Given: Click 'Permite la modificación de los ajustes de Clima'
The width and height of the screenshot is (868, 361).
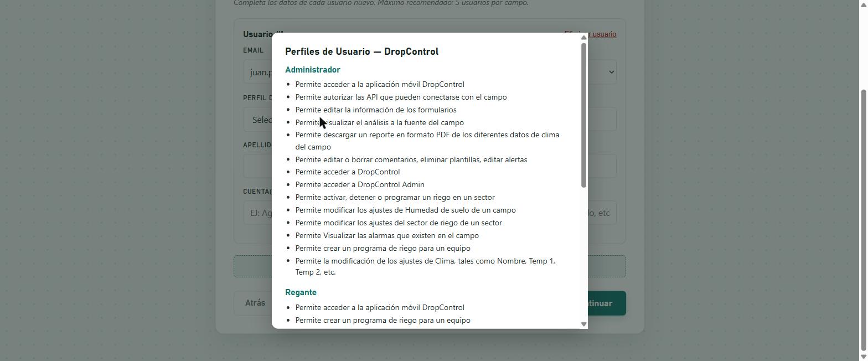Looking at the screenshot, I should tap(425, 266).
